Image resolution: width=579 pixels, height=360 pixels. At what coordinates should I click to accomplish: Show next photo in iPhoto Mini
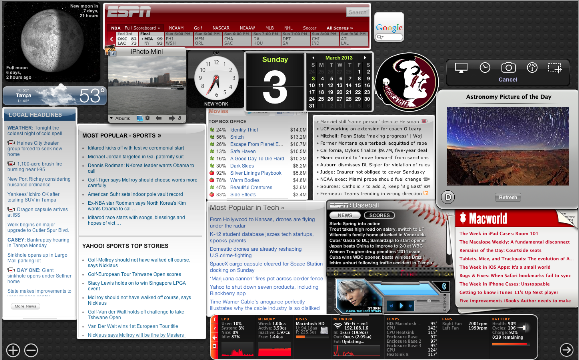(172, 118)
